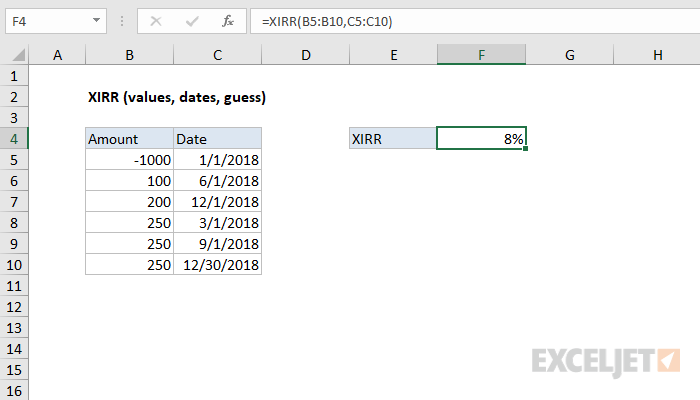Select column D header
Viewport: 700px width, 400px height.
point(305,55)
